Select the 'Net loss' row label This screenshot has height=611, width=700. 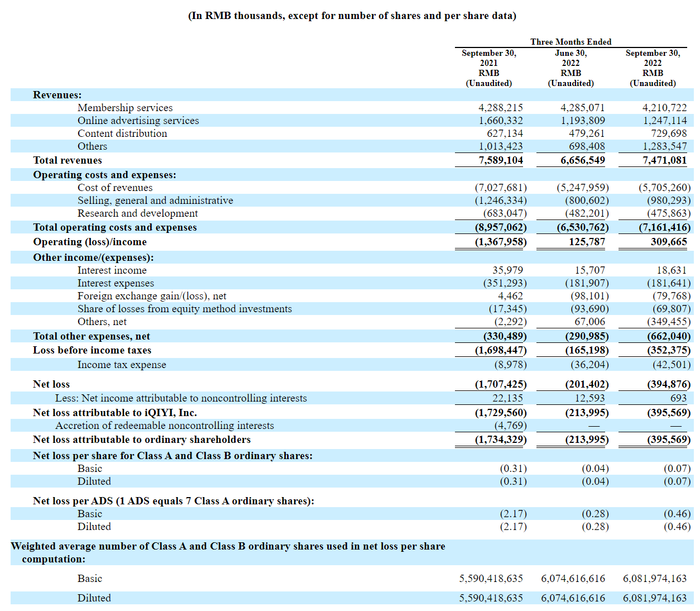pos(51,384)
